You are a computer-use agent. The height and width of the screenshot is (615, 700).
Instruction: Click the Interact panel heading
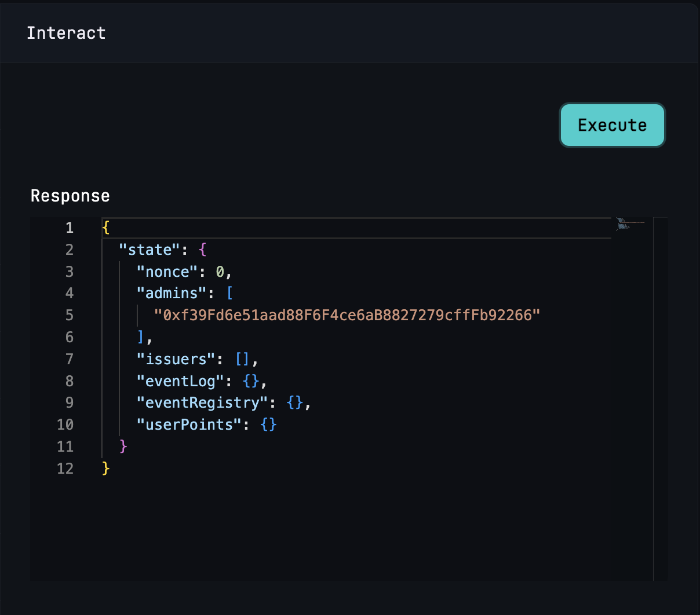[x=66, y=33]
